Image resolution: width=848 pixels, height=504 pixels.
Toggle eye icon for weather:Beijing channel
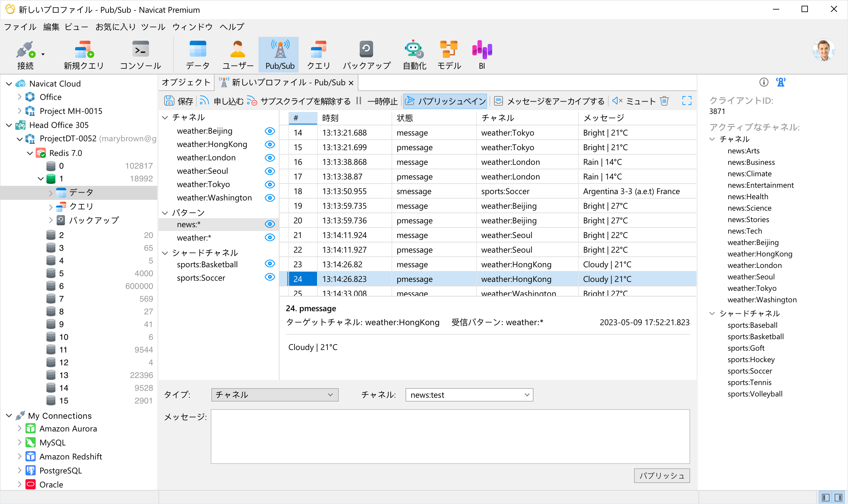point(270,131)
